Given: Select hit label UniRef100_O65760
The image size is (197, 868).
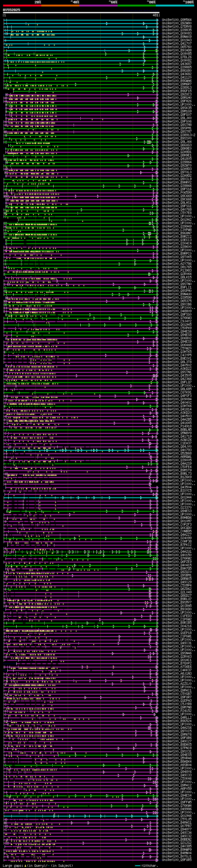Looking at the screenshot, I should 176,47.
